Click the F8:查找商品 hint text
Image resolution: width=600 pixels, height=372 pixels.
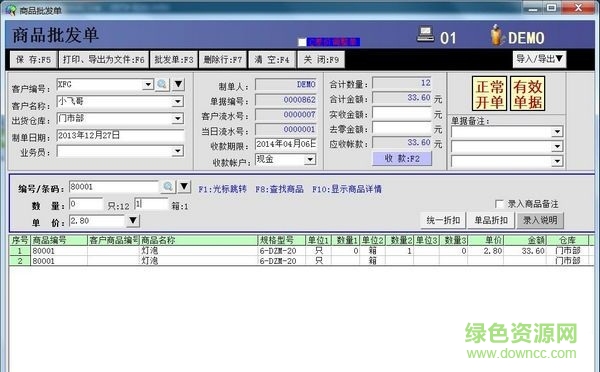point(279,189)
